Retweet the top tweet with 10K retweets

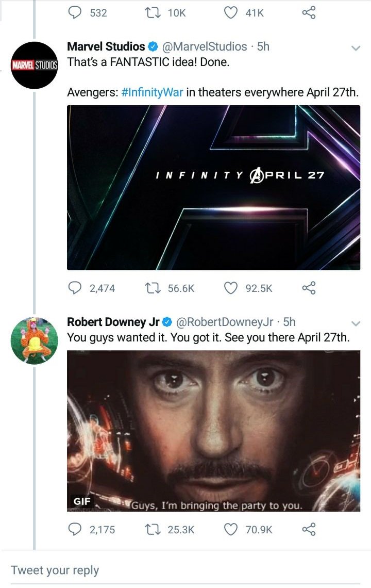coord(153,13)
